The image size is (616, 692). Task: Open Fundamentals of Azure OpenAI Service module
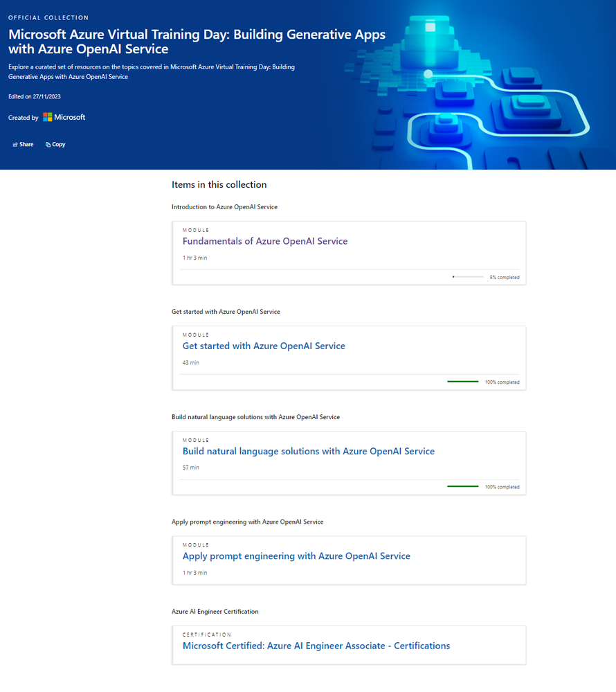[x=265, y=241]
